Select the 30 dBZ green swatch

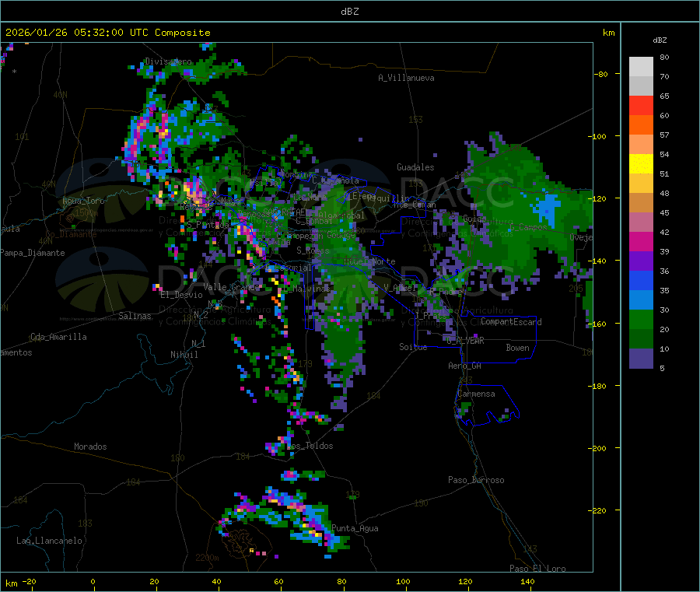[x=641, y=319]
